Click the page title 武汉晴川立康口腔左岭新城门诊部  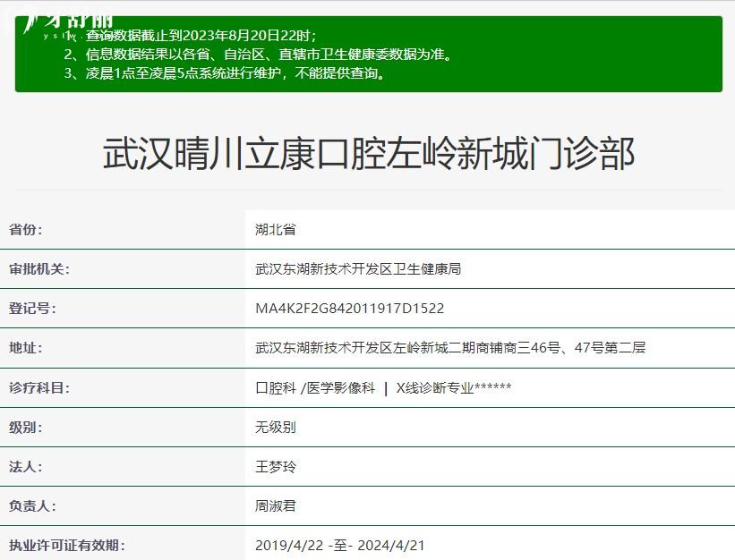coord(368,154)
